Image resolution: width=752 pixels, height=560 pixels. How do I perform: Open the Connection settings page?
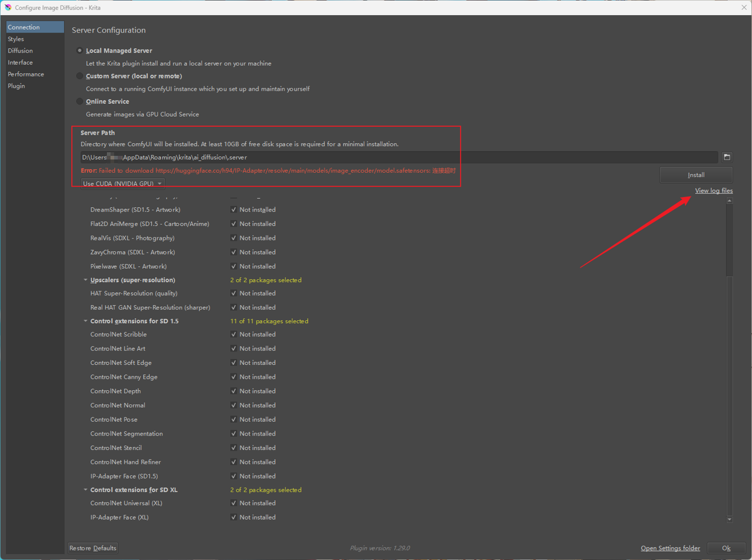(35, 27)
